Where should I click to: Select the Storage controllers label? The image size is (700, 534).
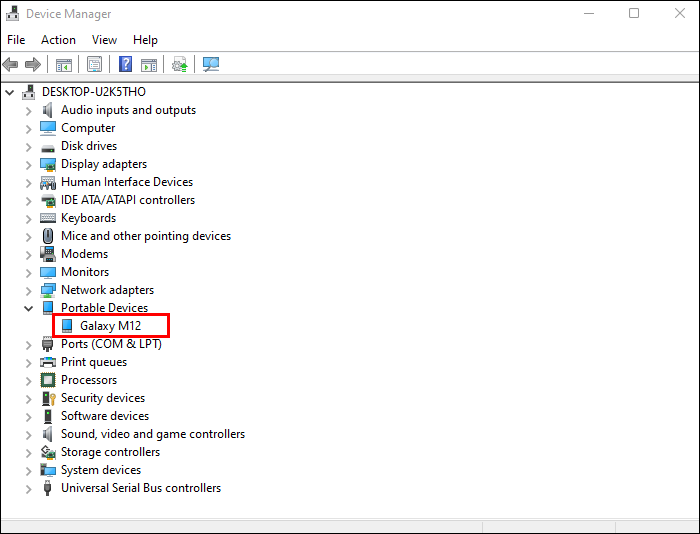click(110, 452)
